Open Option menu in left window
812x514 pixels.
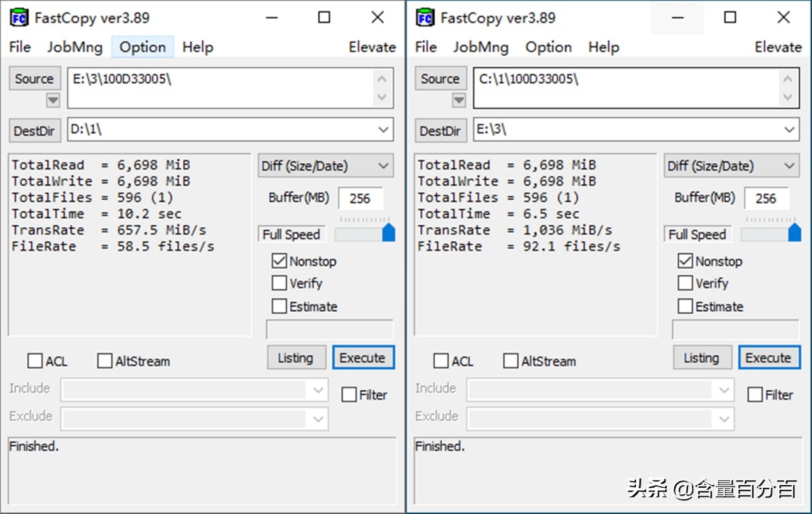142,47
